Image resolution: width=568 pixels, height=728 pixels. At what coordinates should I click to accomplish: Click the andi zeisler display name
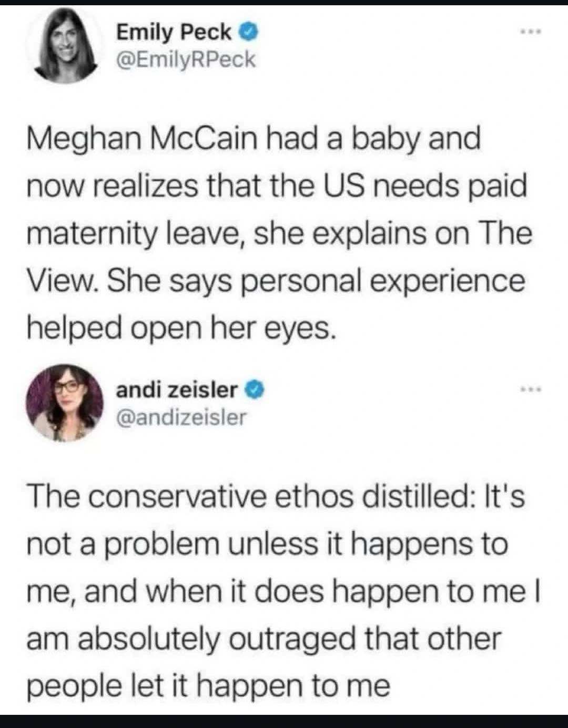pos(176,390)
